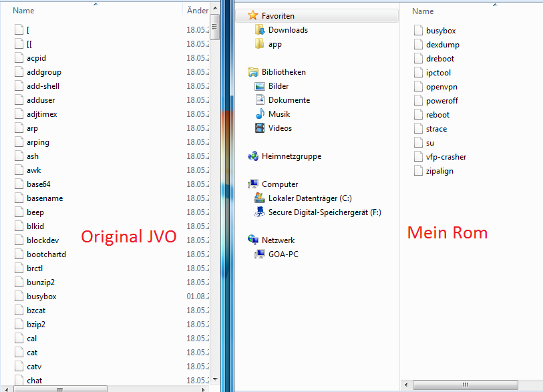
Task: Sort left pane by Name column header
Action: point(23,11)
